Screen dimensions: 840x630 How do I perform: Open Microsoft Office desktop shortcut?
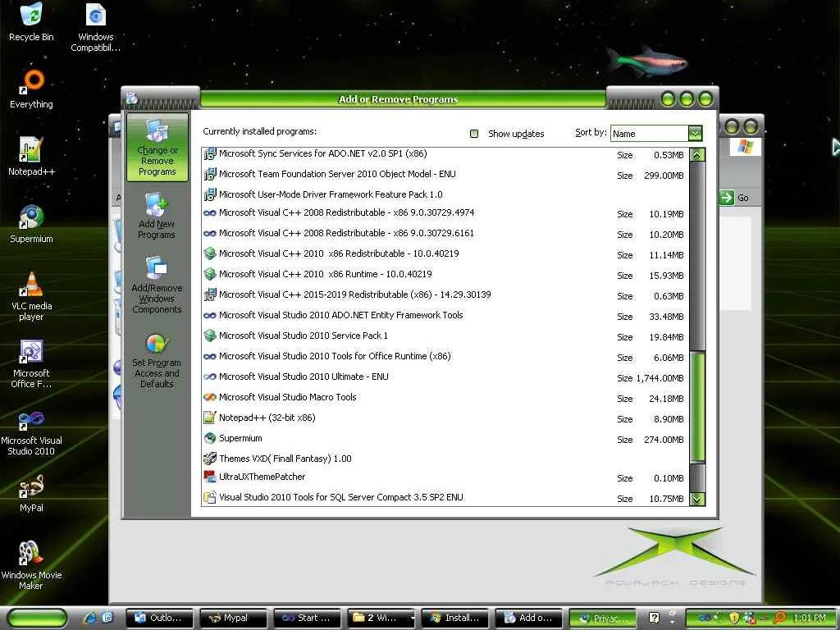(x=31, y=363)
